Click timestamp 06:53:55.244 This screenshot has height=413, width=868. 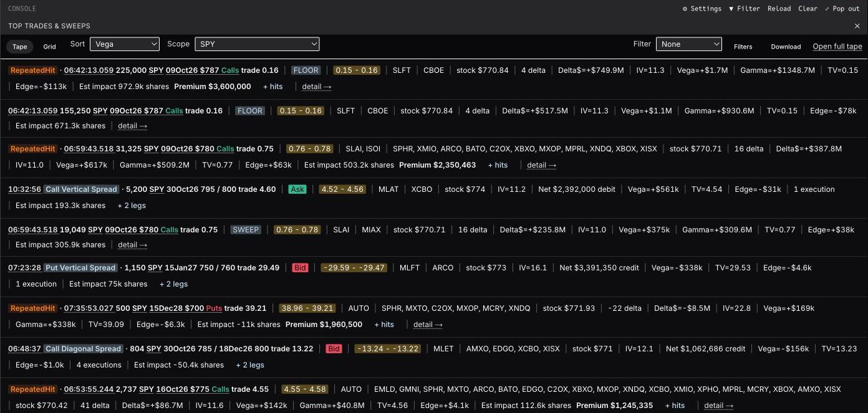click(x=89, y=389)
